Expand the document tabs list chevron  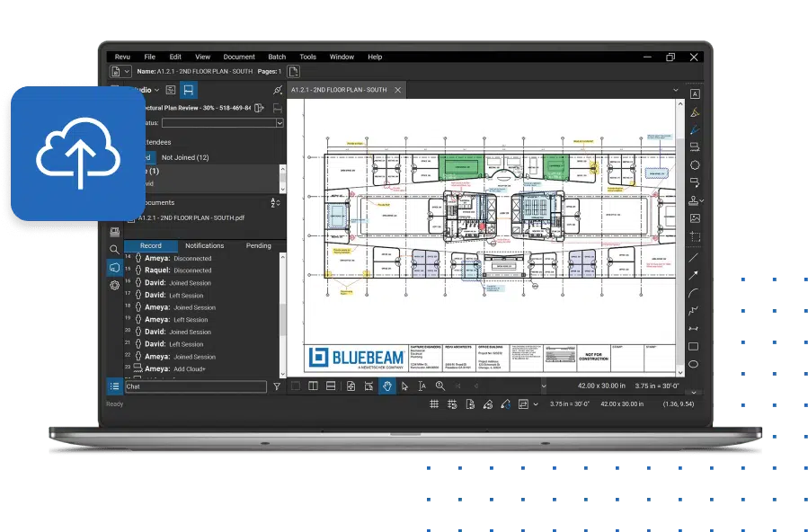coord(676,90)
